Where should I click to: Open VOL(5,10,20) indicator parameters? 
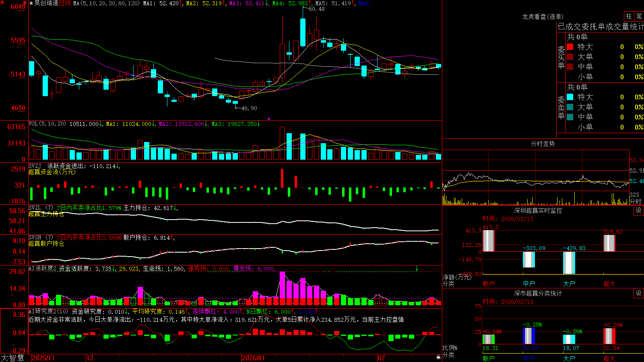[x=47, y=124]
